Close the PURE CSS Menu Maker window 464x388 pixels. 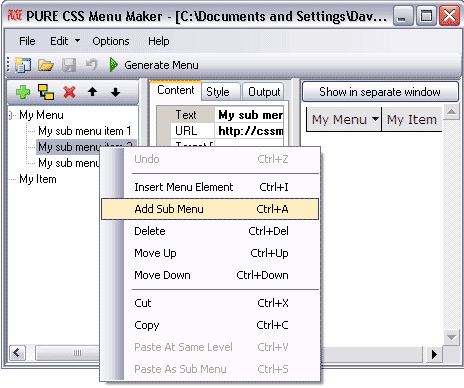(449, 16)
